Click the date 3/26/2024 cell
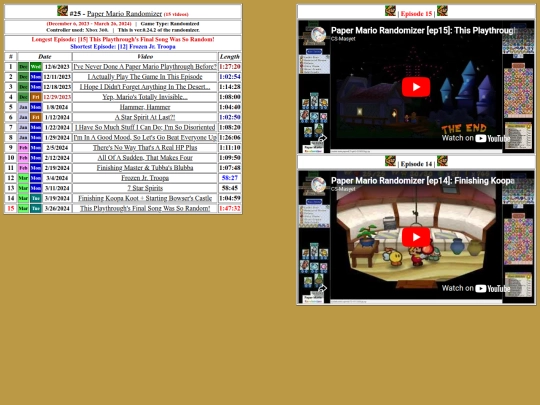 click(x=57, y=208)
